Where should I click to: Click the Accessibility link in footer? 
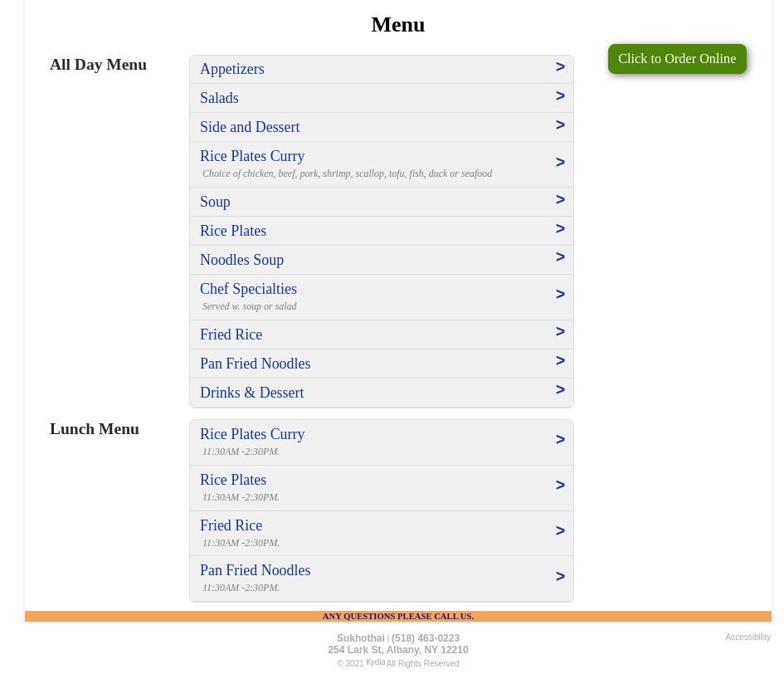(x=747, y=637)
